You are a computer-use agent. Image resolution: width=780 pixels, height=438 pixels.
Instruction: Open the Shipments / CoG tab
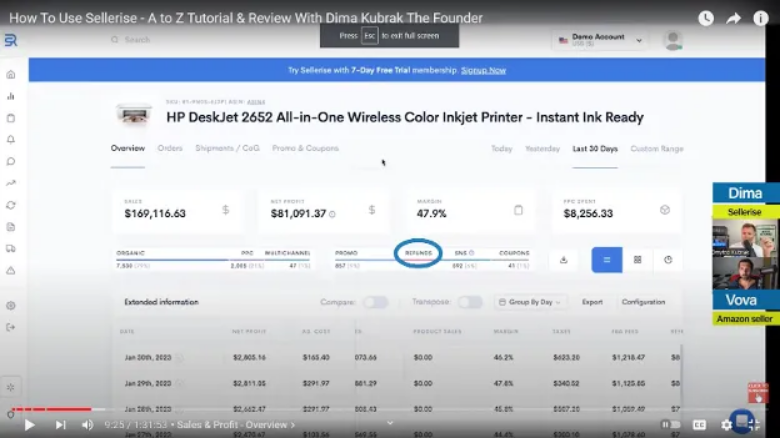pos(227,148)
